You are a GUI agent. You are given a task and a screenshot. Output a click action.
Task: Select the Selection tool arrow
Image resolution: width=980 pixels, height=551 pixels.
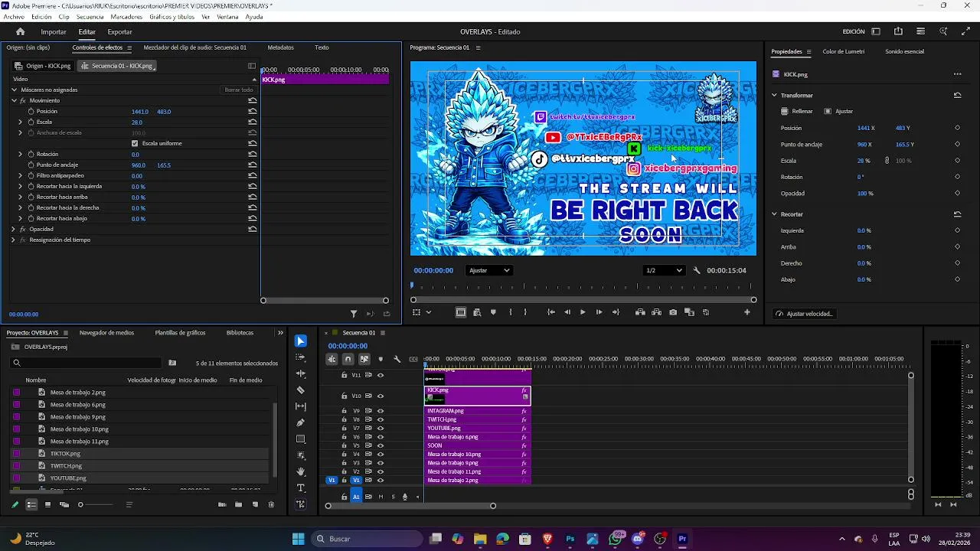(x=301, y=341)
